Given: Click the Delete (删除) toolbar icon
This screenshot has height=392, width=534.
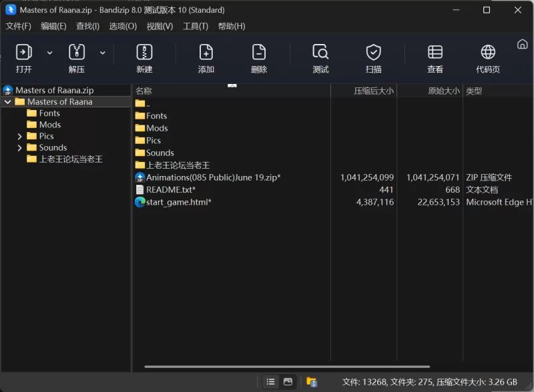Looking at the screenshot, I should click(x=259, y=53).
